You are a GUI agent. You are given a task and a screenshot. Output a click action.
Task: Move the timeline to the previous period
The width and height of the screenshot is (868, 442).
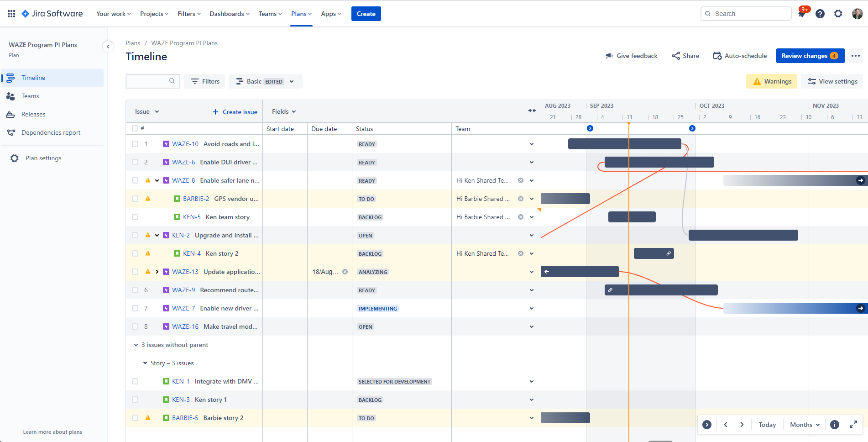click(726, 425)
